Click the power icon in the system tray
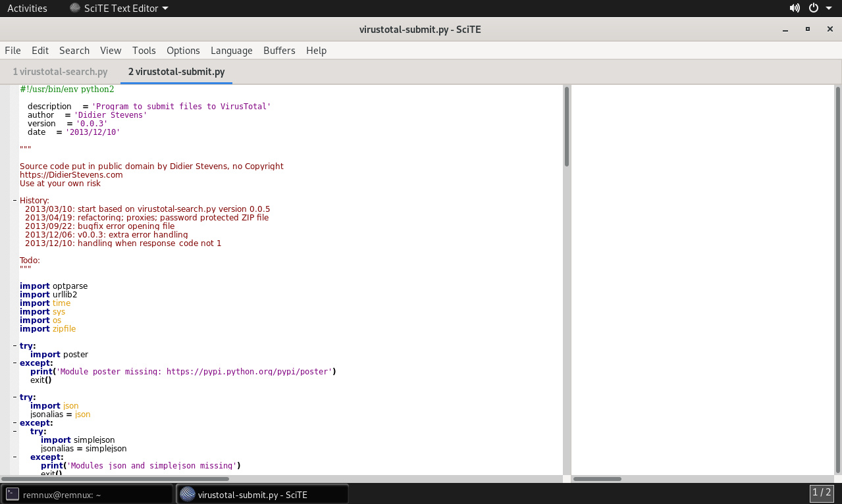 tap(814, 9)
